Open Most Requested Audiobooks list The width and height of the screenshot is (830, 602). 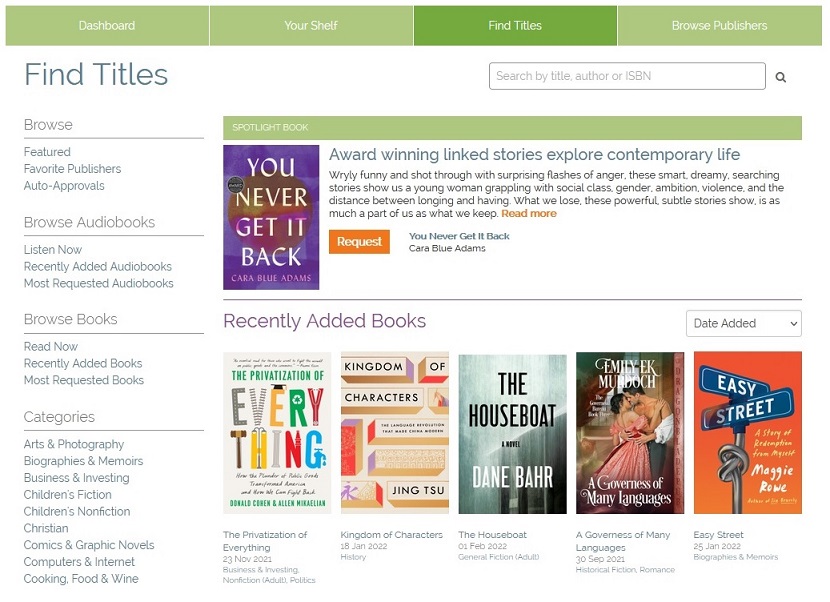tap(98, 283)
